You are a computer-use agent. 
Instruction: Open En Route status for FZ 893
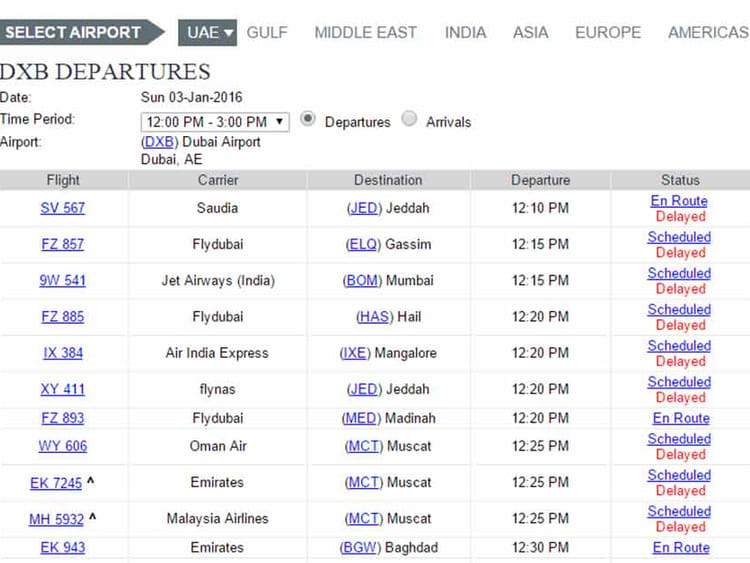(x=681, y=418)
